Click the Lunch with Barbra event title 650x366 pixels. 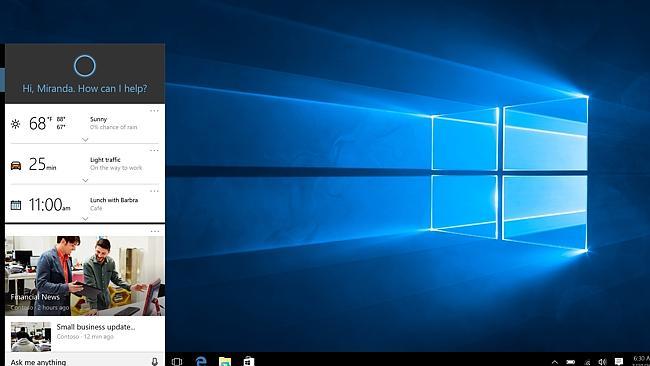[x=114, y=200]
